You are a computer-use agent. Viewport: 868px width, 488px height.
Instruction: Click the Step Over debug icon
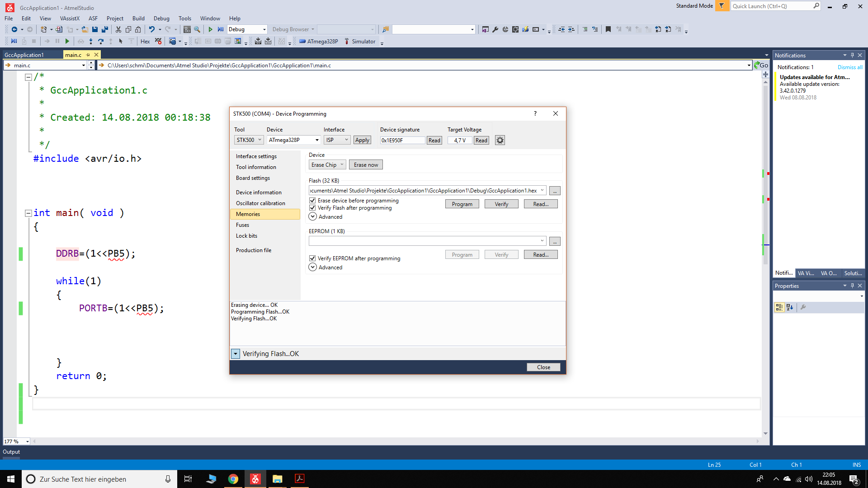[101, 42]
